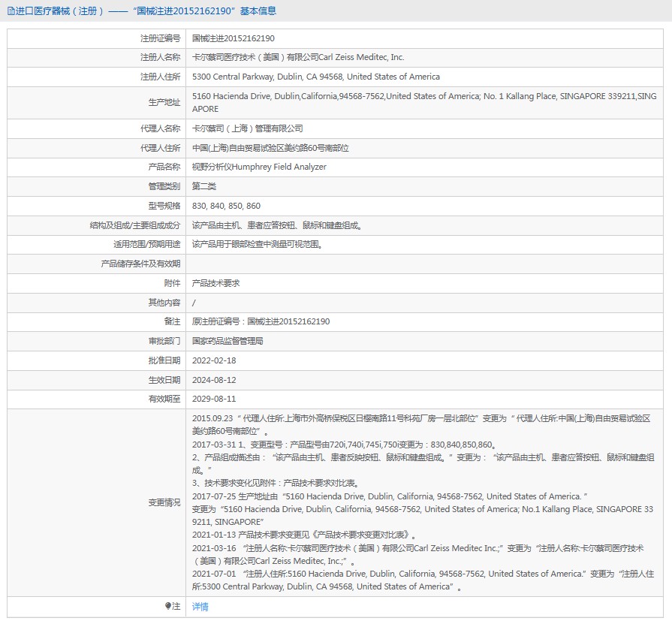The height and width of the screenshot is (624, 672).
Task: Select the 2015.09.23 change record line
Action: tap(421, 425)
